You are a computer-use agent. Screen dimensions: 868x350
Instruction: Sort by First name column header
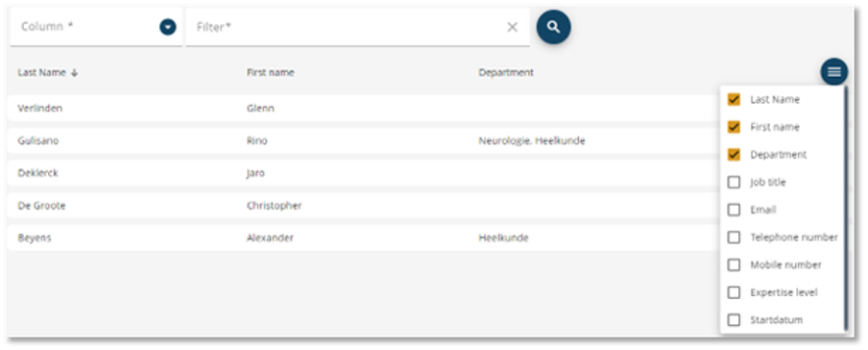[x=270, y=73]
